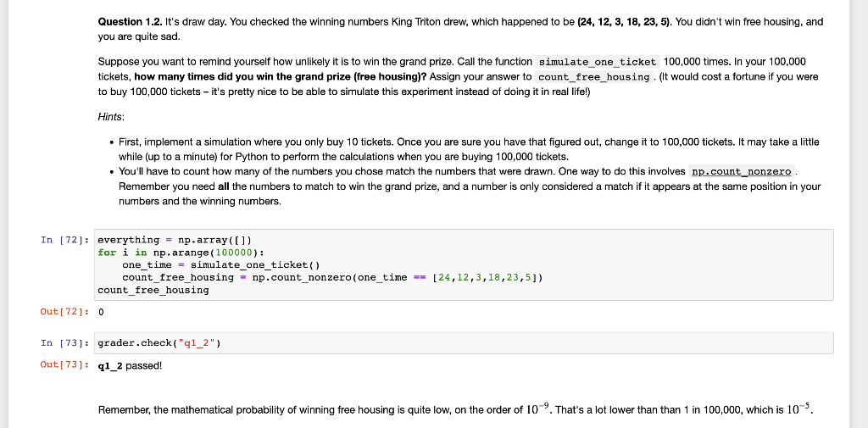868x428 pixels.
Task: Select the In [73] cell prompt
Action: pyautogui.click(x=64, y=342)
